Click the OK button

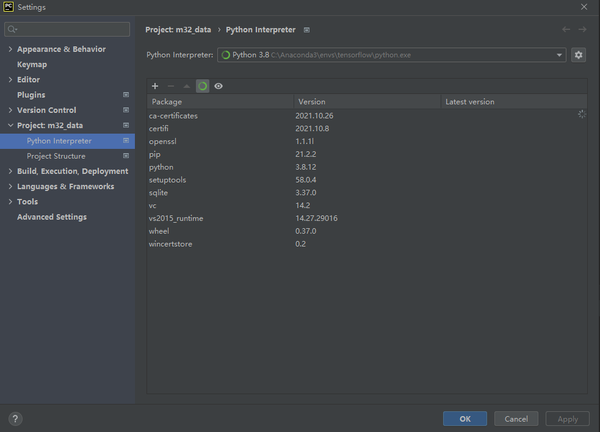tap(465, 419)
